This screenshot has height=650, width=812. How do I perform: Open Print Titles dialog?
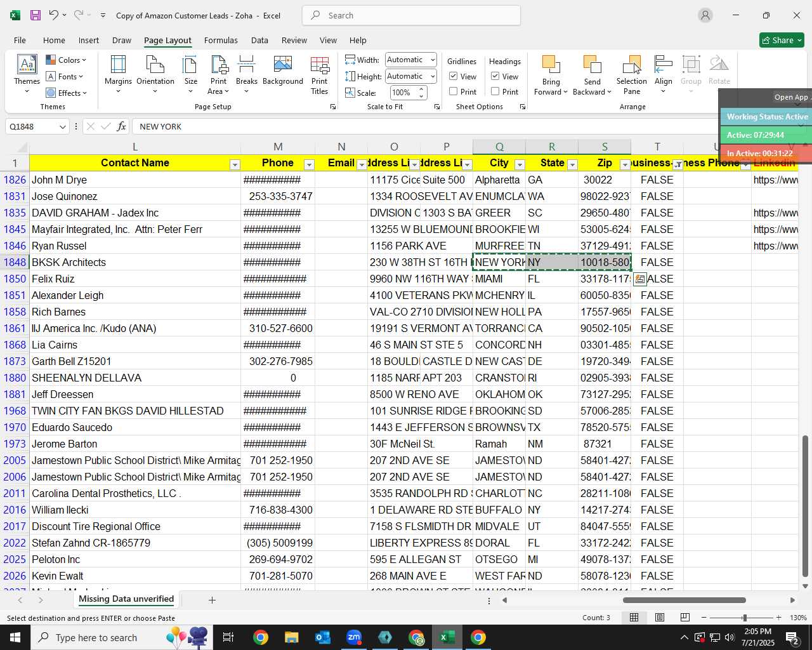(320, 74)
